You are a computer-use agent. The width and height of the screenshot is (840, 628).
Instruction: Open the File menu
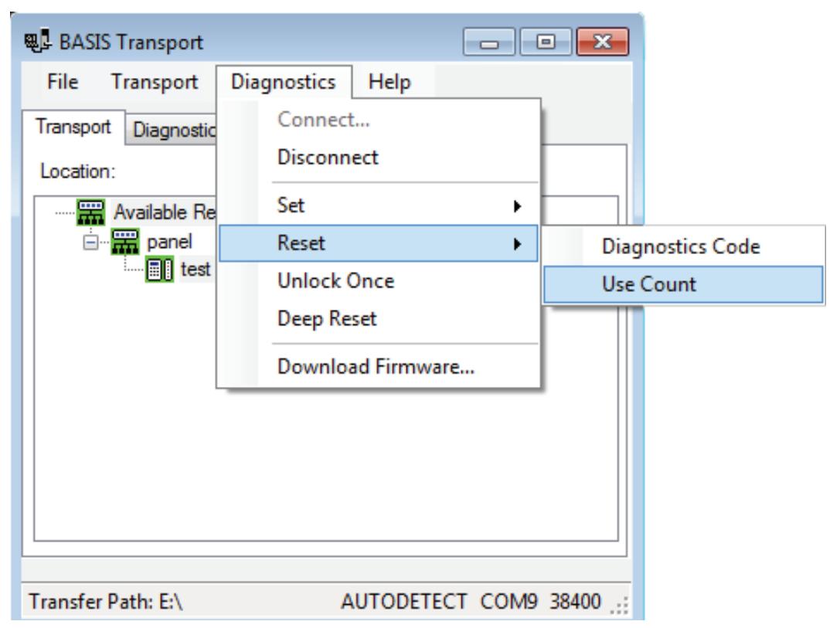pos(63,82)
